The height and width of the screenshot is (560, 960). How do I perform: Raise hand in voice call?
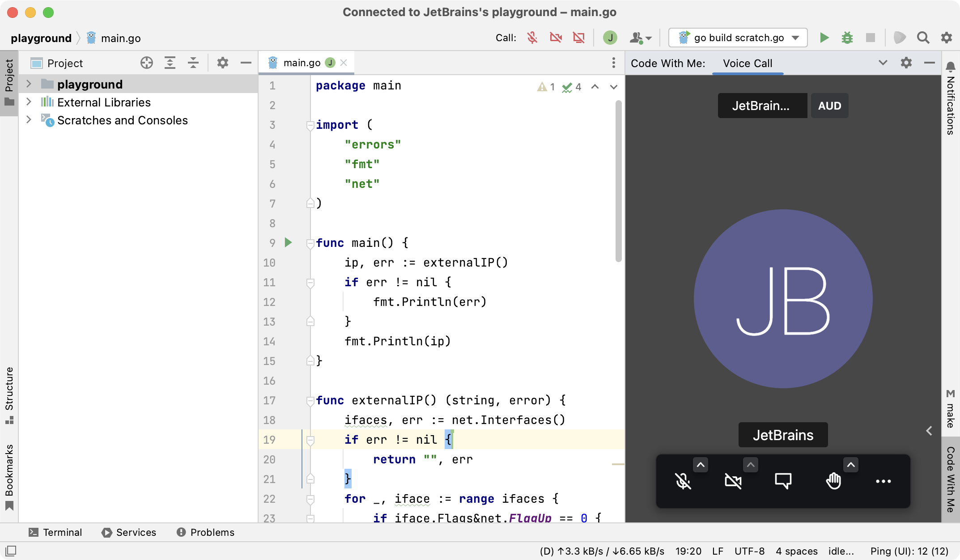(x=833, y=481)
